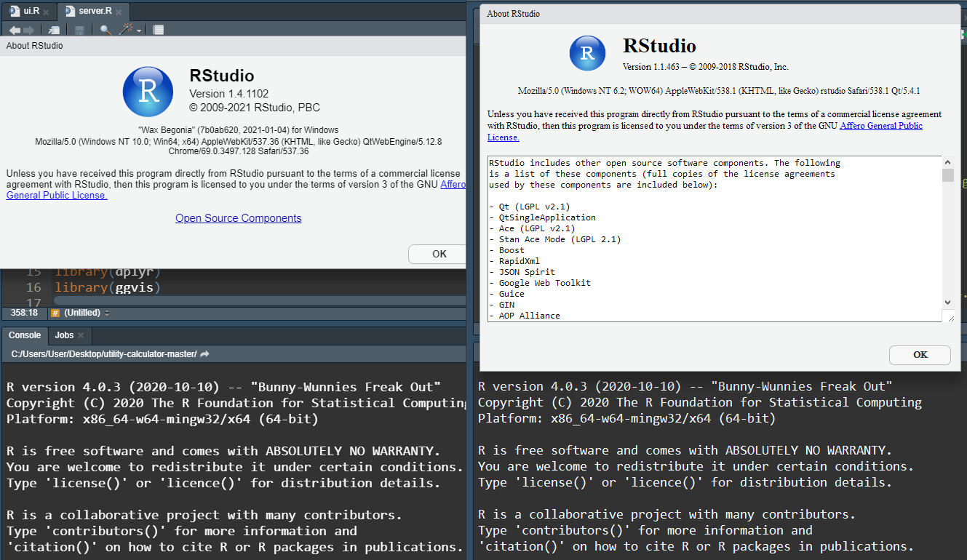Click 'Version 1.4.1102' text in left dialog
Screen dimensions: 967x560
click(x=229, y=94)
